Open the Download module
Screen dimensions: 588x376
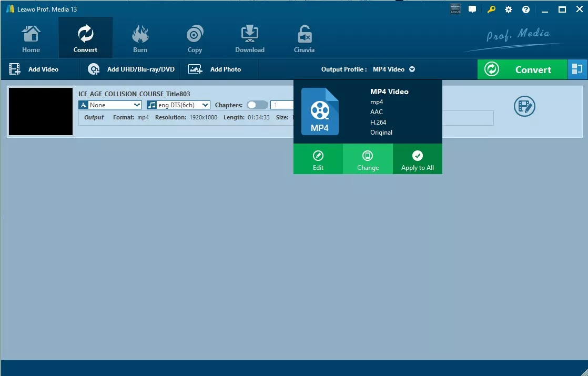pos(249,37)
